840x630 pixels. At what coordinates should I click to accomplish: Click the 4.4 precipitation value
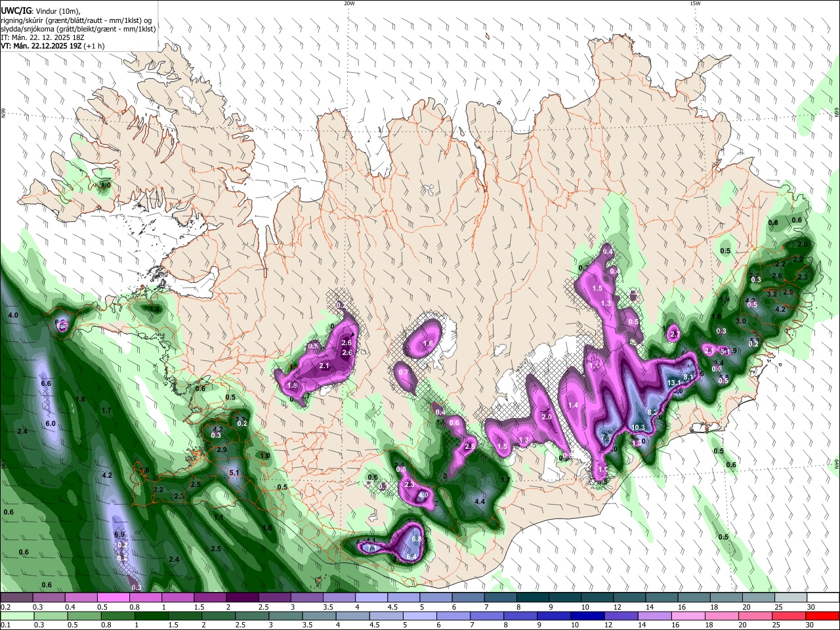[479, 502]
